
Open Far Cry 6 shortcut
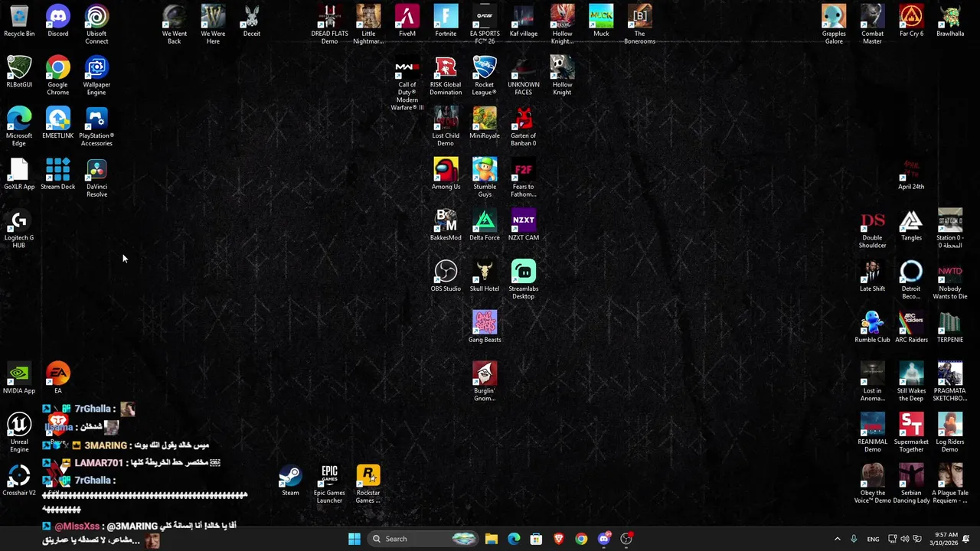click(x=911, y=21)
